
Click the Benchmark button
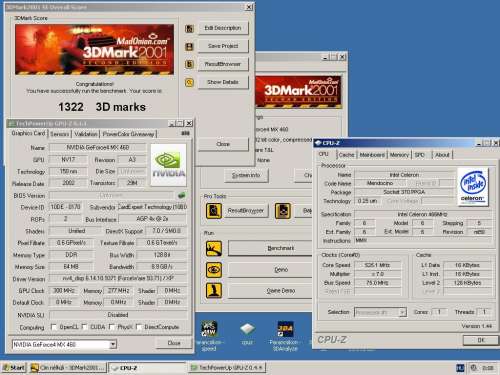271,248
